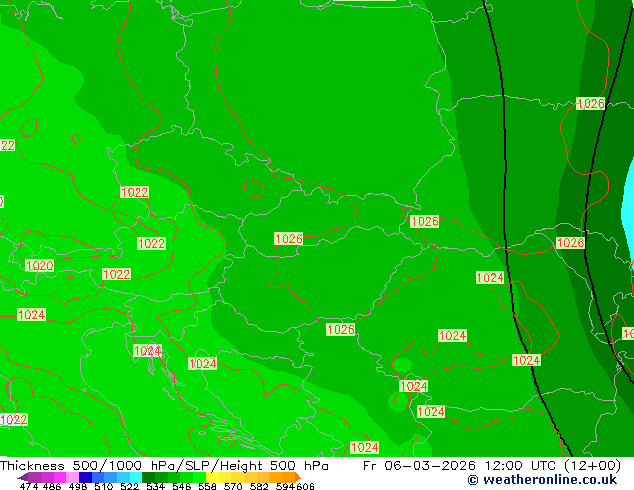Click the 570 legend value
Image resolution: width=634 pixels, height=490 pixels.
coord(233,486)
